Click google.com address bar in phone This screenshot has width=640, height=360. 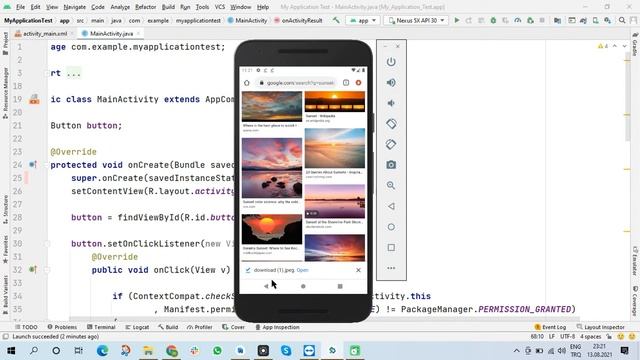[297, 83]
